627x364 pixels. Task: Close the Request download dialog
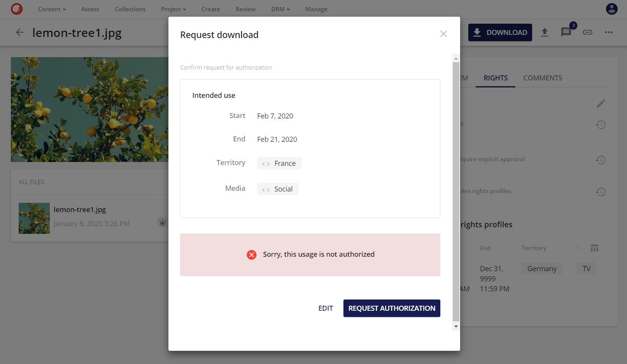(x=443, y=34)
